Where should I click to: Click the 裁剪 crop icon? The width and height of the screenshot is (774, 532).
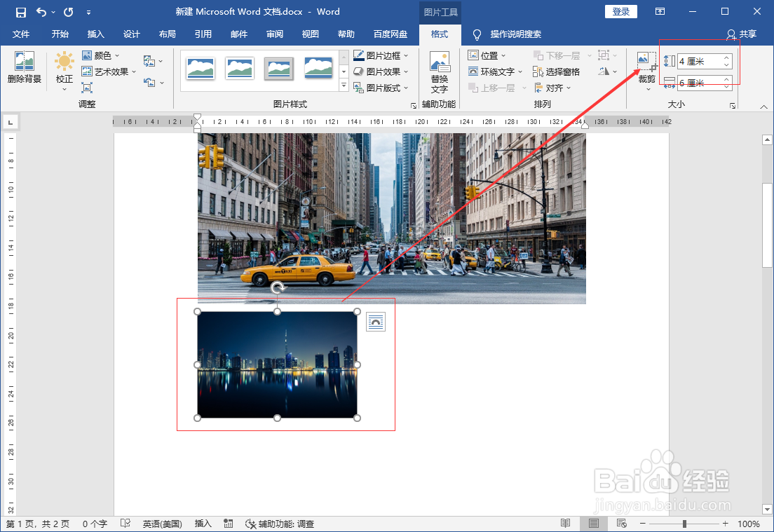646,61
